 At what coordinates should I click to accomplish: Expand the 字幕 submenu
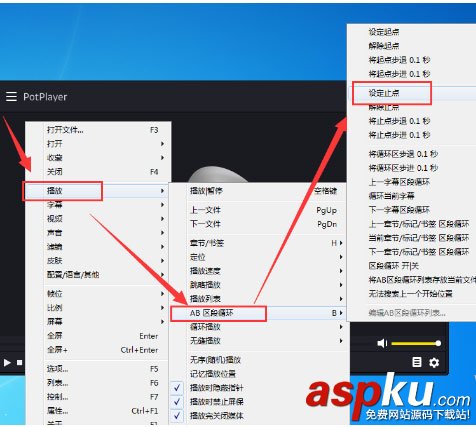tap(98, 205)
